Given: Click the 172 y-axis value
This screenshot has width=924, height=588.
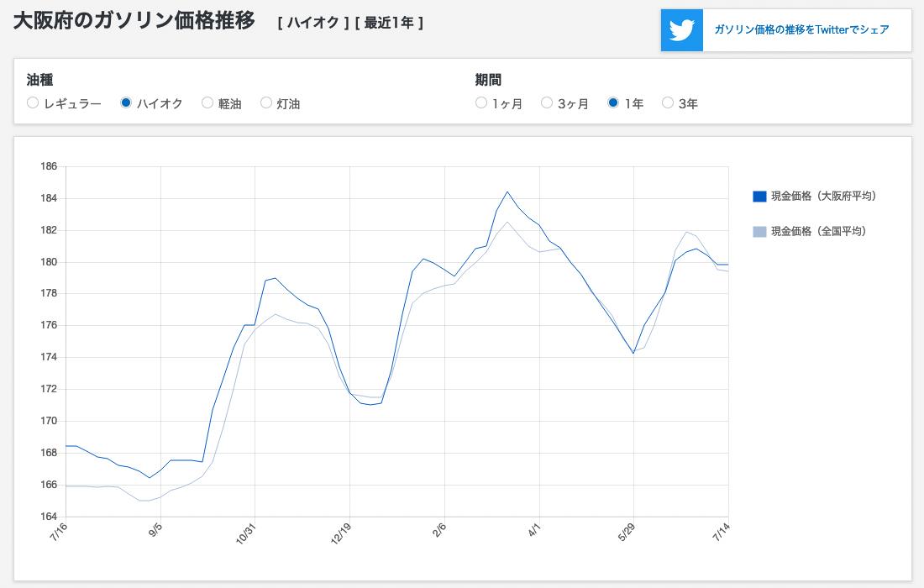Looking at the screenshot, I should [49, 389].
